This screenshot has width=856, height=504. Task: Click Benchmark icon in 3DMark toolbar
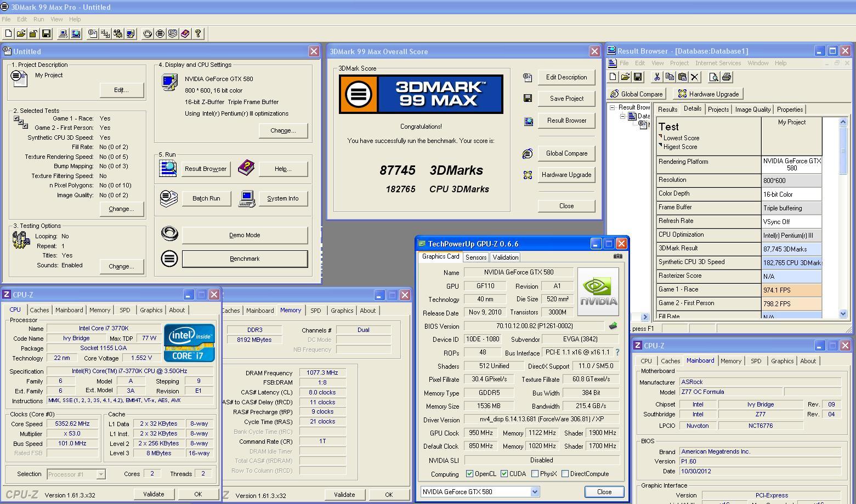(x=160, y=34)
